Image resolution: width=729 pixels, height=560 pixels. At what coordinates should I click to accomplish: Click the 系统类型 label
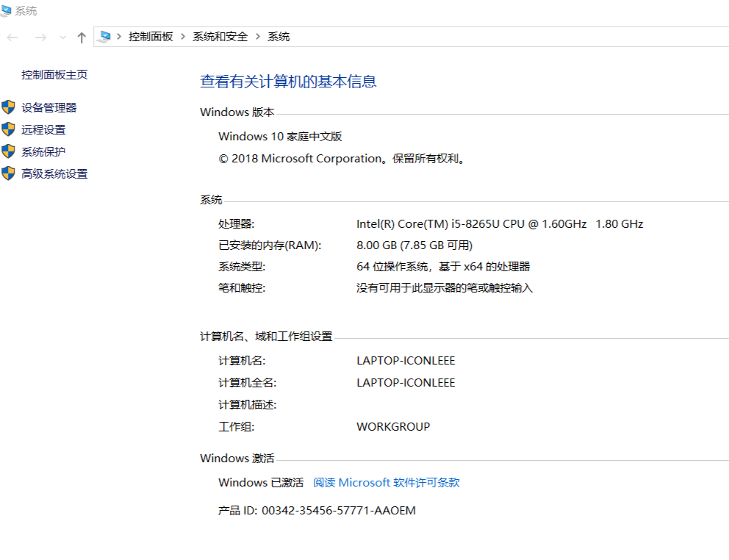242,267
